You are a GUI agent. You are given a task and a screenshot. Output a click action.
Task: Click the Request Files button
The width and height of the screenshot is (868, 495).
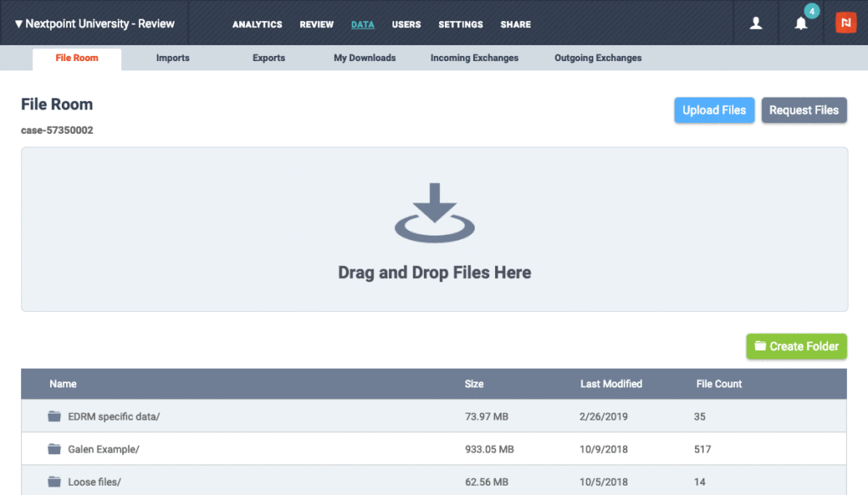click(804, 109)
